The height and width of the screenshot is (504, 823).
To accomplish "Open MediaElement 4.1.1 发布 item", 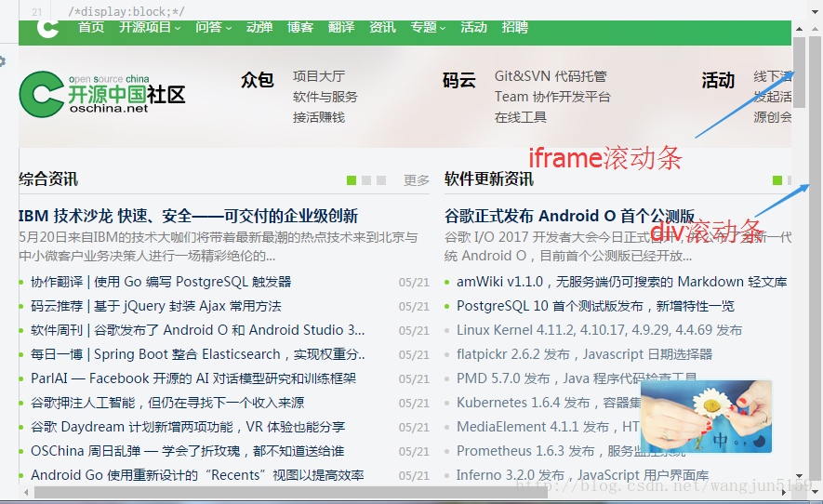I will click(548, 427).
